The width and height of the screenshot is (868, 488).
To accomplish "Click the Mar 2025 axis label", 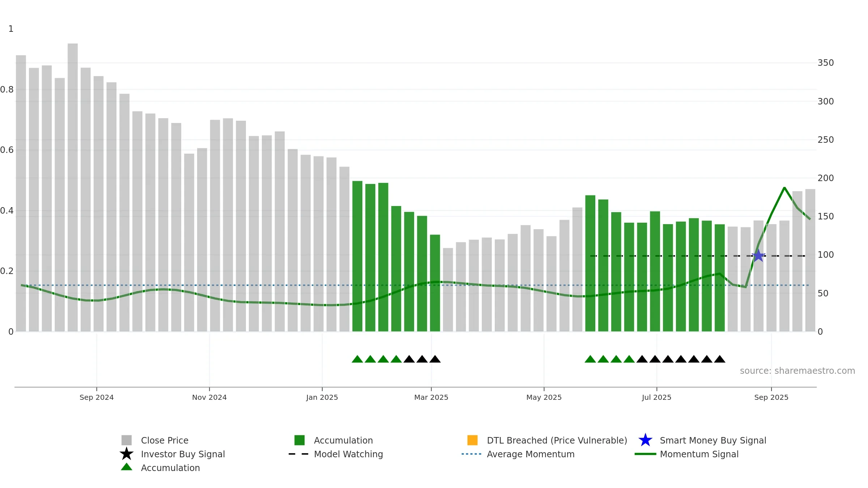I will tap(431, 397).
